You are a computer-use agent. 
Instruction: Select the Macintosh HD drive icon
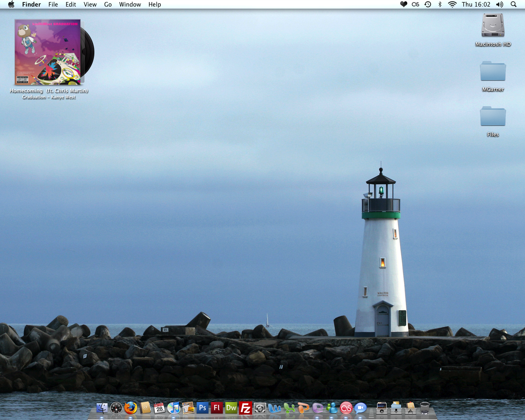[493, 26]
